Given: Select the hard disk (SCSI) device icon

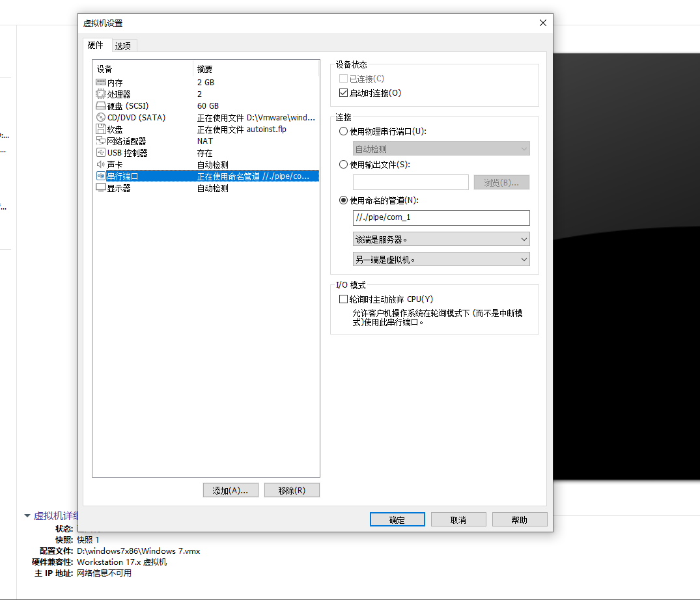Looking at the screenshot, I should pos(101,106).
